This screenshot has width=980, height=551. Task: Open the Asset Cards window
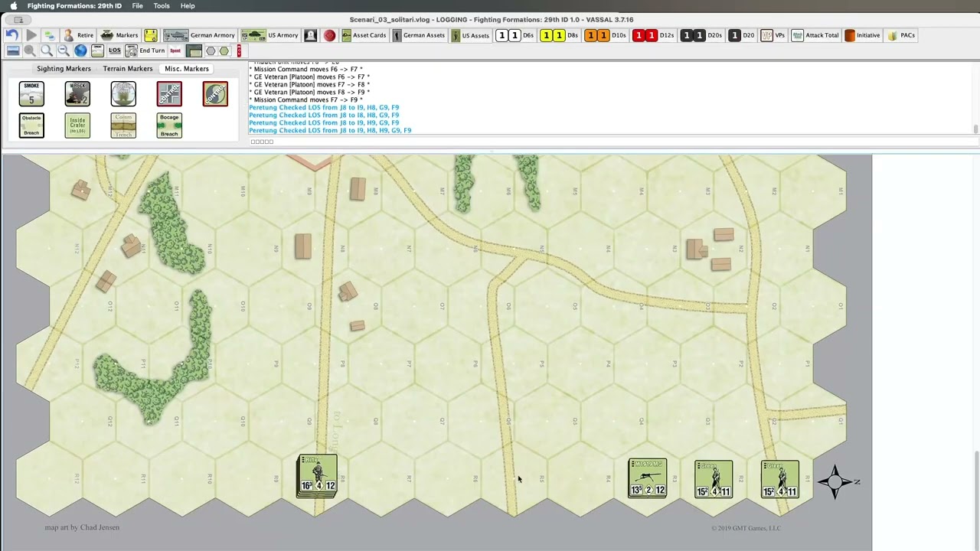[364, 35]
